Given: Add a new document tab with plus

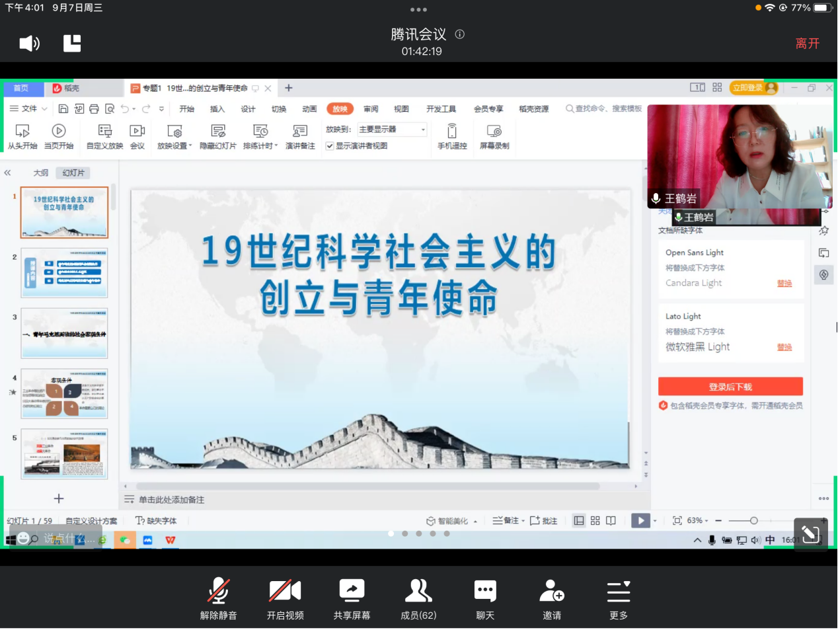Looking at the screenshot, I should click(x=288, y=88).
